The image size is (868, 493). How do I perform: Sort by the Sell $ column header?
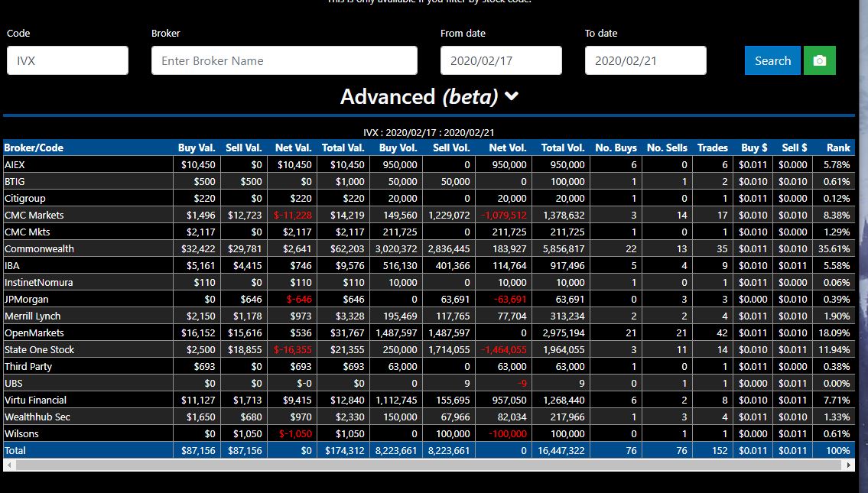pyautogui.click(x=795, y=148)
